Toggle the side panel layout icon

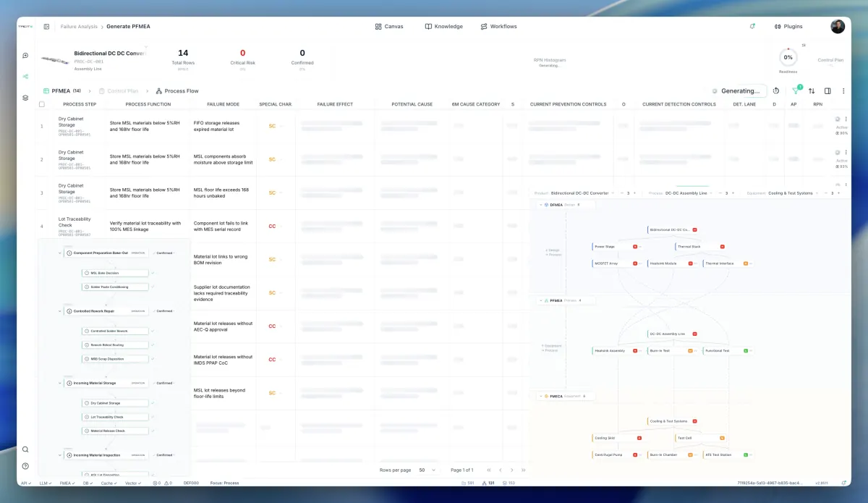(827, 91)
